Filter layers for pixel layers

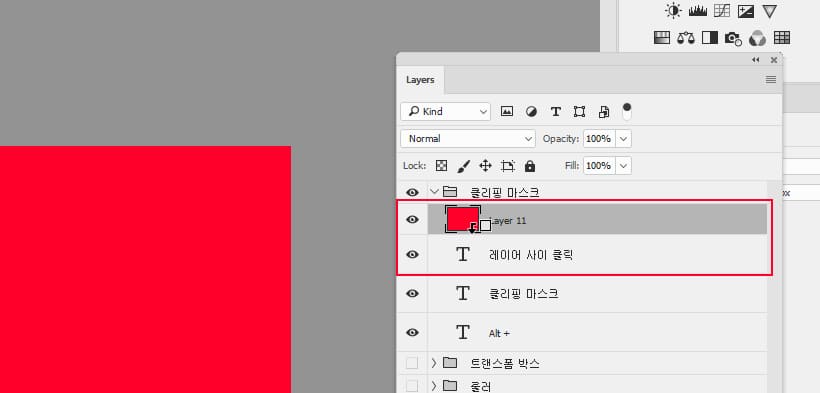[x=507, y=111]
